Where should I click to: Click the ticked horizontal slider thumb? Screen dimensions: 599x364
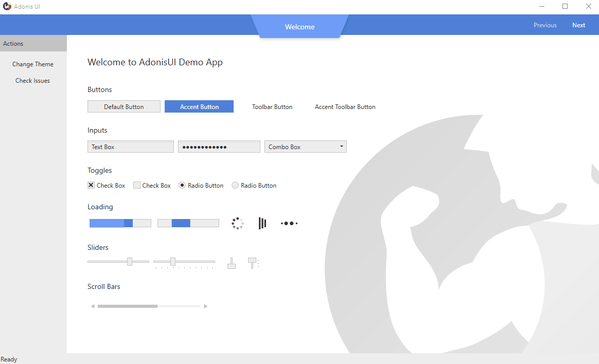[x=173, y=261]
